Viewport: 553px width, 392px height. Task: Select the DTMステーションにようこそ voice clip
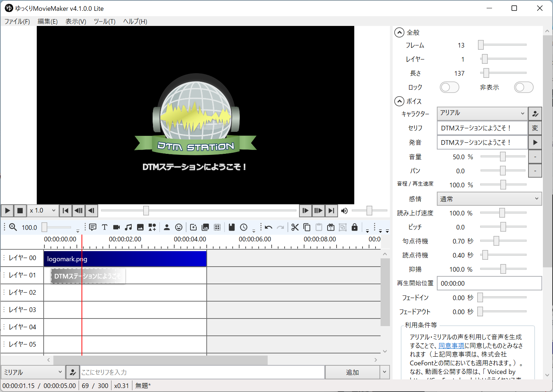click(88, 276)
